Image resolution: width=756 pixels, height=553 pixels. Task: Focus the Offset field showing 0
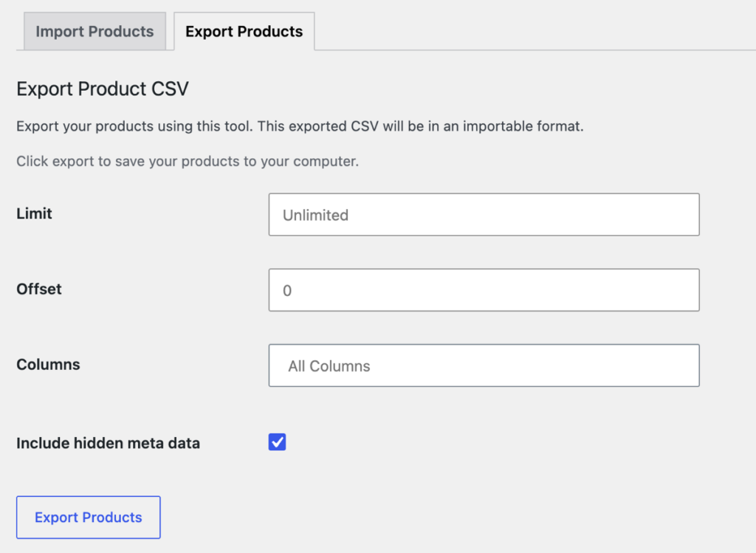pos(484,289)
